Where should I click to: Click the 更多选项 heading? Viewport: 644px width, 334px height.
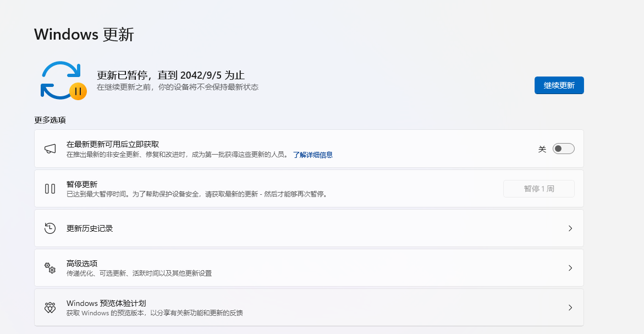(50, 120)
